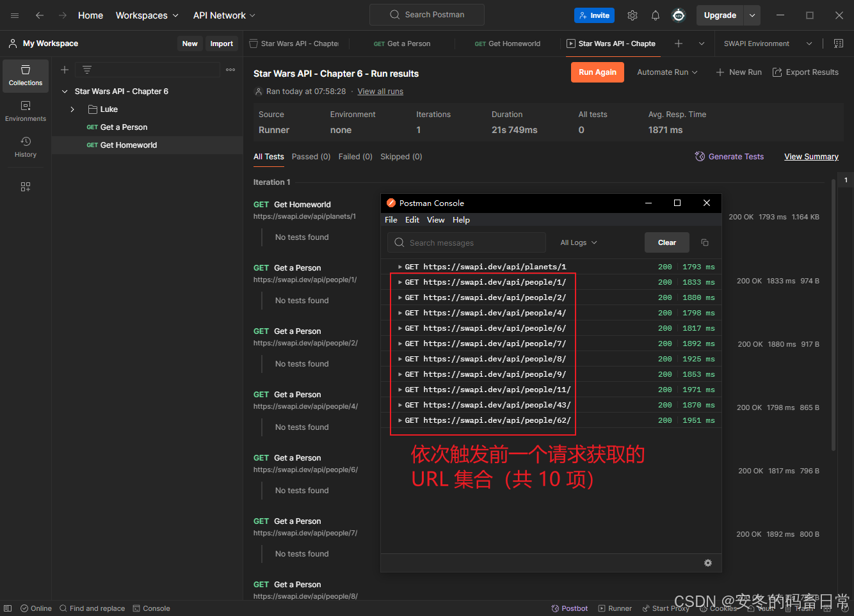This screenshot has width=854, height=616.
Task: Open Runner in the status bar
Action: [x=615, y=608]
